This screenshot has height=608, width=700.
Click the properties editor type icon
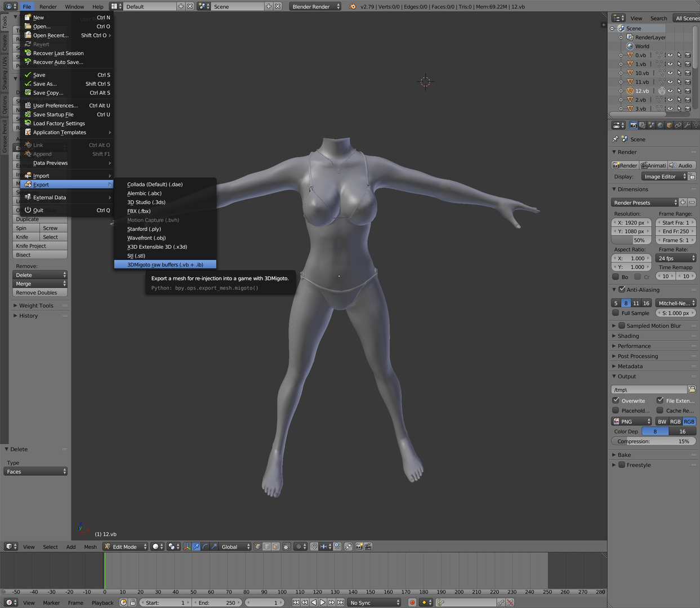point(618,125)
